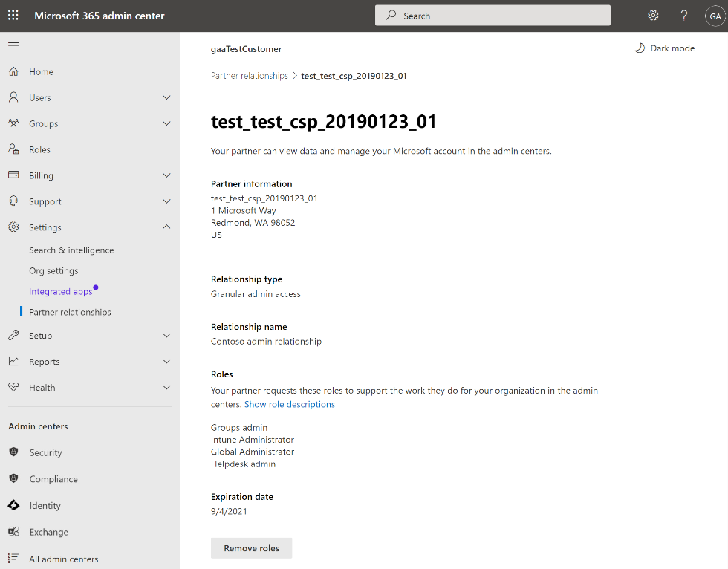Open the GA account avatar
The height and width of the screenshot is (569, 728).
(x=715, y=16)
